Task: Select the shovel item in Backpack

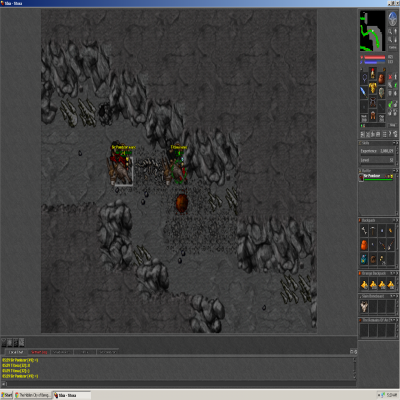Action: 391,245
